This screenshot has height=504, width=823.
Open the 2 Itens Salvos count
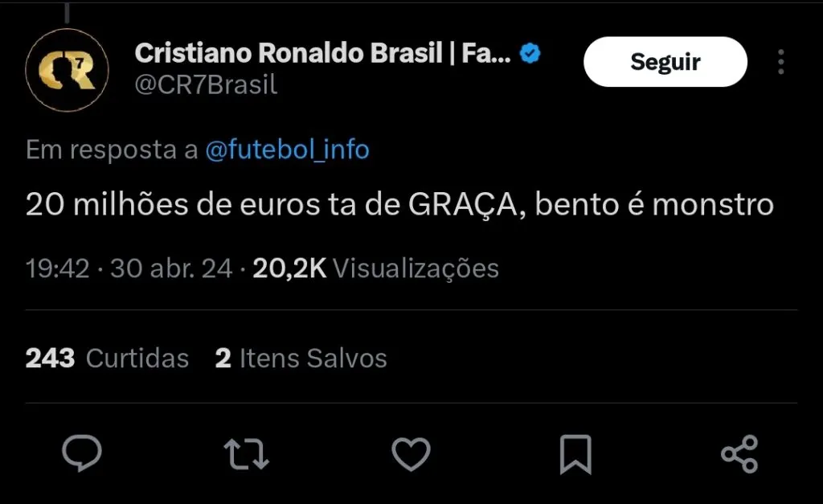point(301,358)
